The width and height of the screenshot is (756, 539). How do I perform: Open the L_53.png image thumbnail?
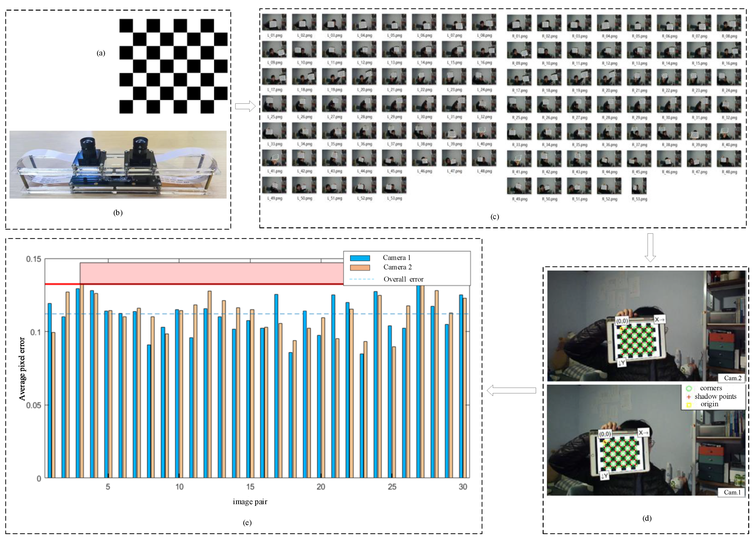tap(394, 185)
